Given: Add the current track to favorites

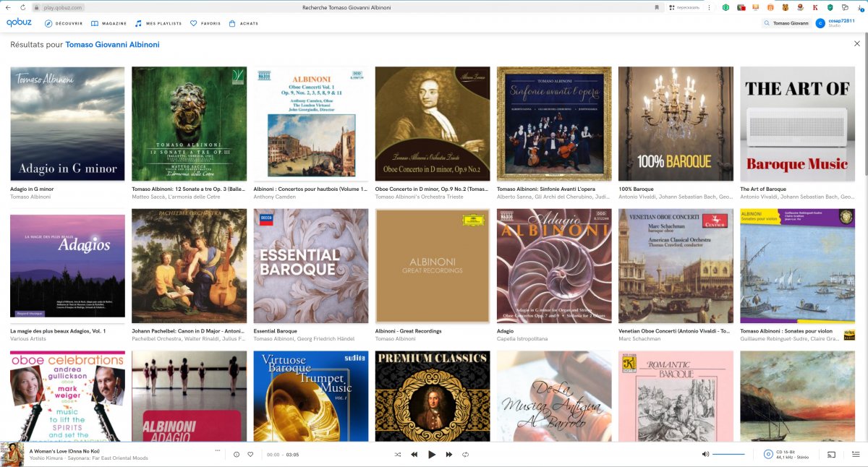Looking at the screenshot, I should pyautogui.click(x=250, y=455).
